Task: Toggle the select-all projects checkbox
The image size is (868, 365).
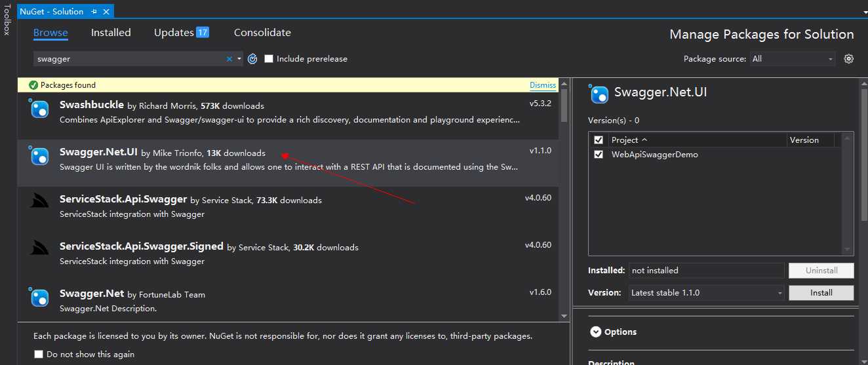Action: (x=599, y=140)
